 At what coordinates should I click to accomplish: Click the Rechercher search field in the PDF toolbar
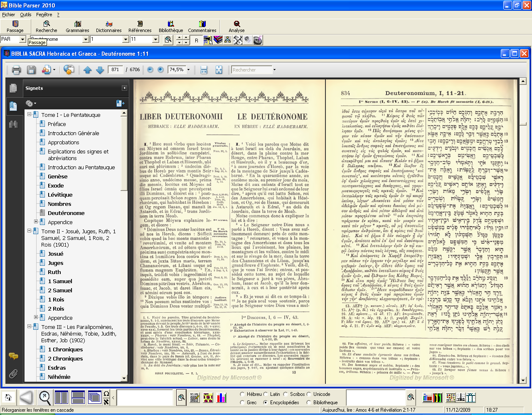coord(252,70)
